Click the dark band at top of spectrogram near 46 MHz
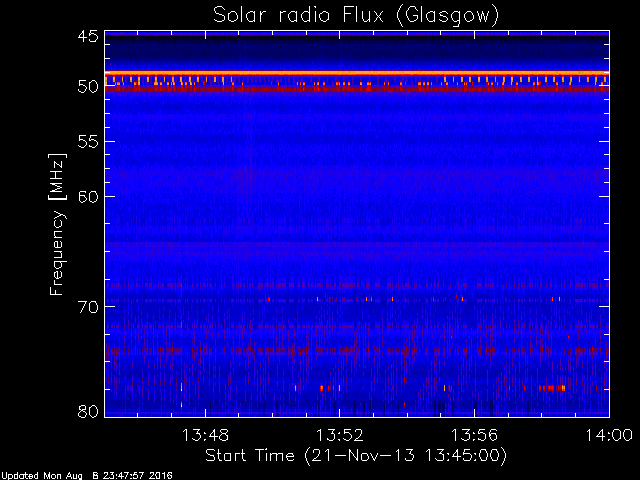This screenshot has height=480, width=640. (x=357, y=51)
